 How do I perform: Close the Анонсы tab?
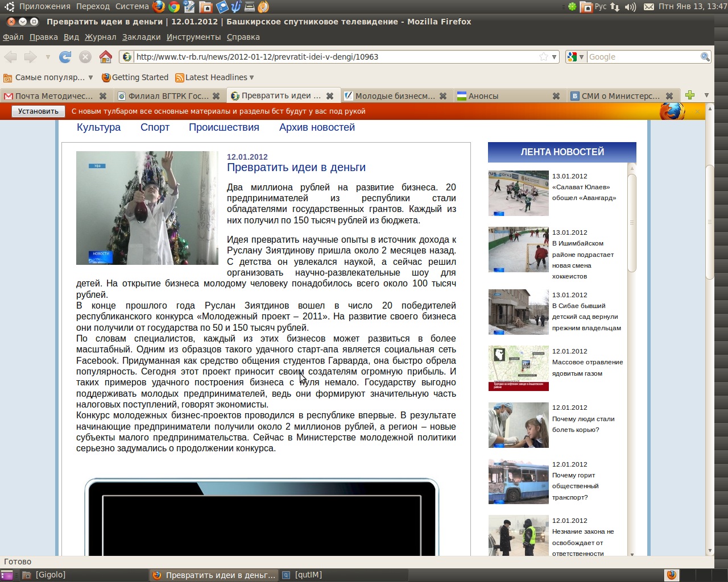pos(556,96)
